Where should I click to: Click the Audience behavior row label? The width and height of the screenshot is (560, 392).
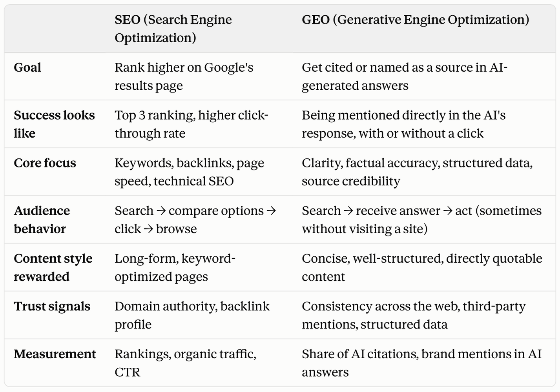pyautogui.click(x=42, y=220)
